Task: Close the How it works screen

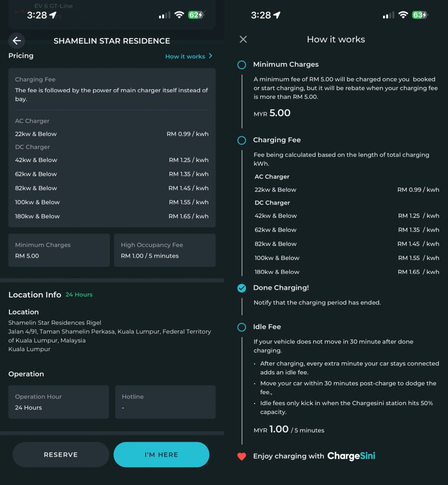Action: coord(243,39)
